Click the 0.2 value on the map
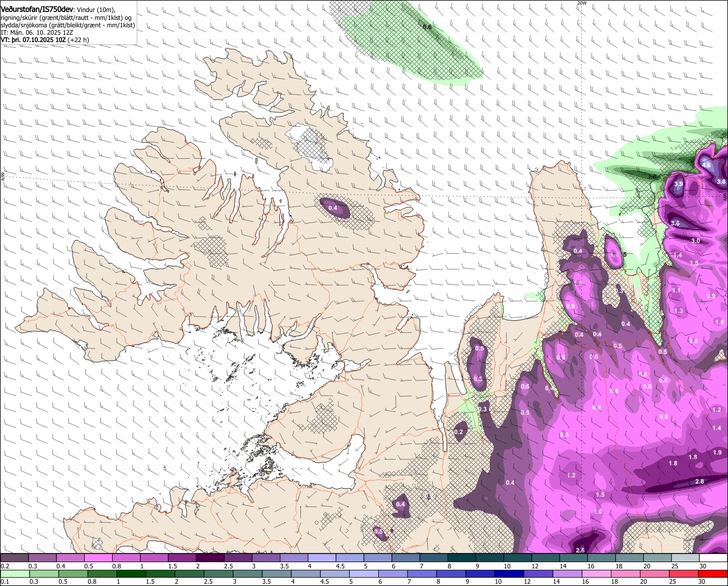 [459, 432]
